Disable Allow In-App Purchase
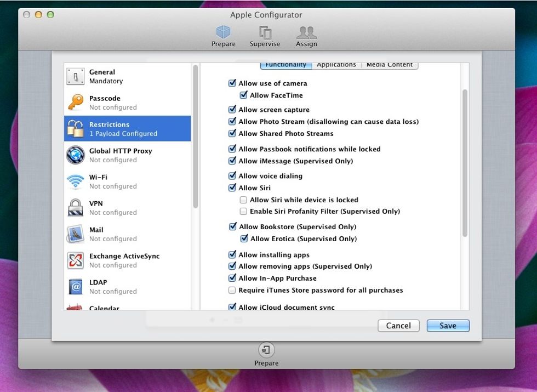 (x=232, y=279)
